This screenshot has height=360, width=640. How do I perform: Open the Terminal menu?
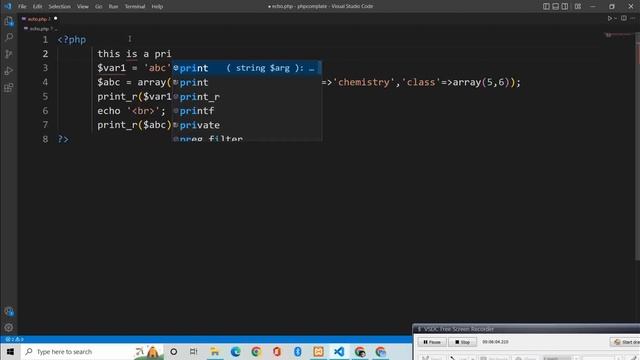coord(135,7)
